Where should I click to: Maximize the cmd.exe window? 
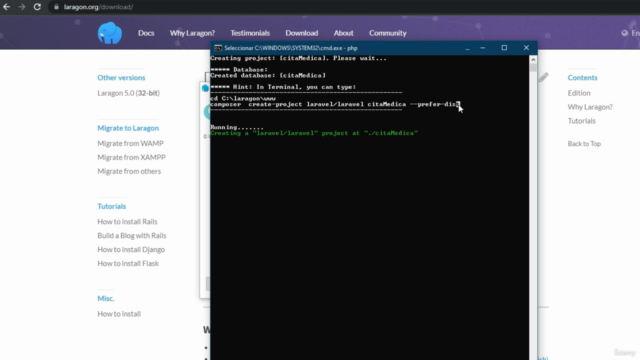coord(504,48)
